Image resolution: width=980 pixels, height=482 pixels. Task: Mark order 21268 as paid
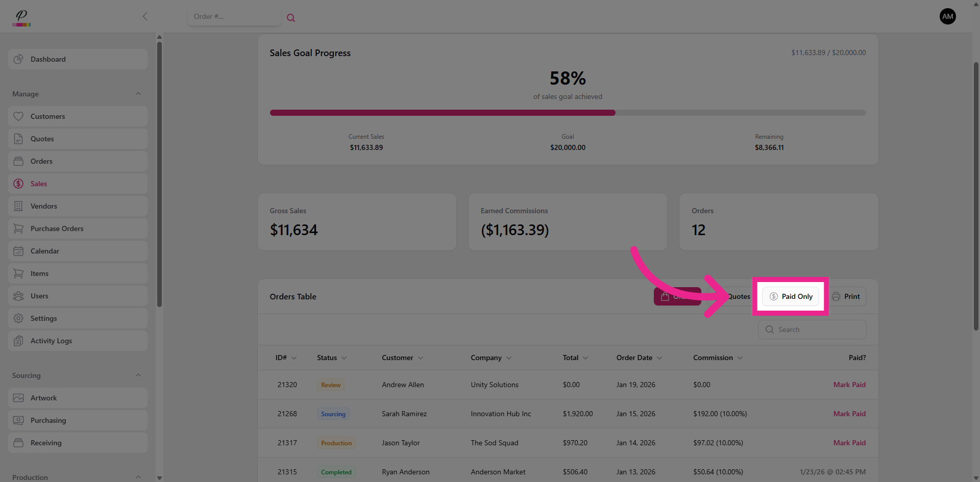(x=849, y=414)
